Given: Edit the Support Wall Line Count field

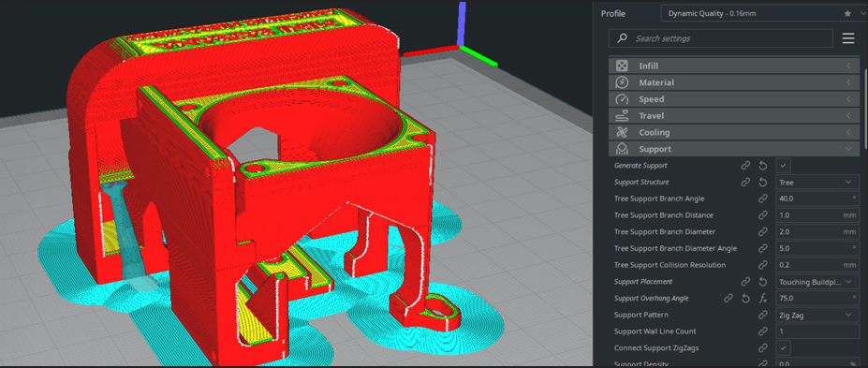Looking at the screenshot, I should 817,331.
